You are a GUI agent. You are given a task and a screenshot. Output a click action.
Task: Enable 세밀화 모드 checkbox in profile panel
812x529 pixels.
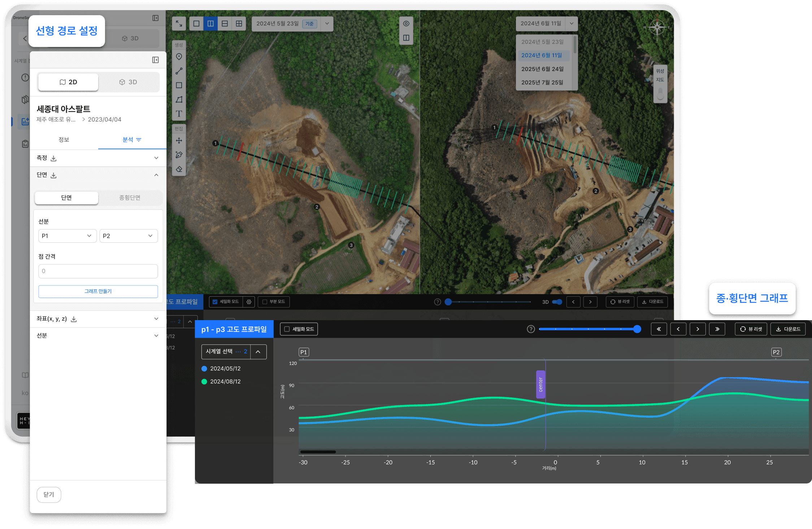pos(287,329)
